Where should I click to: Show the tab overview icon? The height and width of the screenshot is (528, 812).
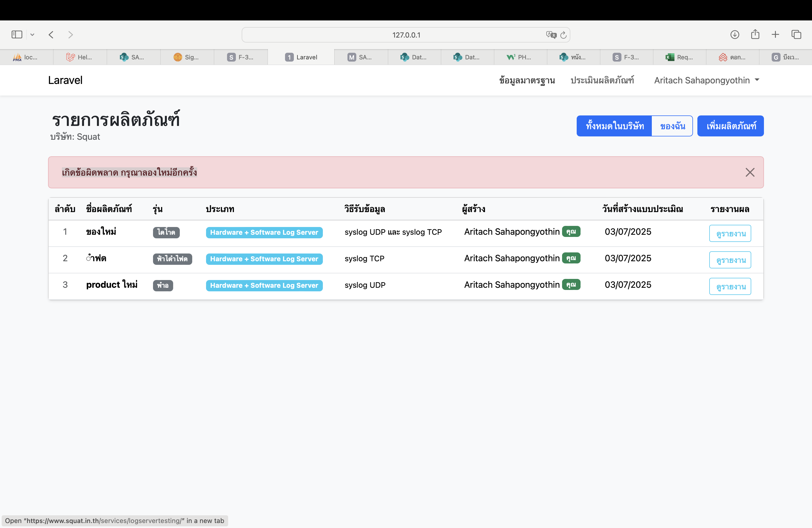(796, 35)
